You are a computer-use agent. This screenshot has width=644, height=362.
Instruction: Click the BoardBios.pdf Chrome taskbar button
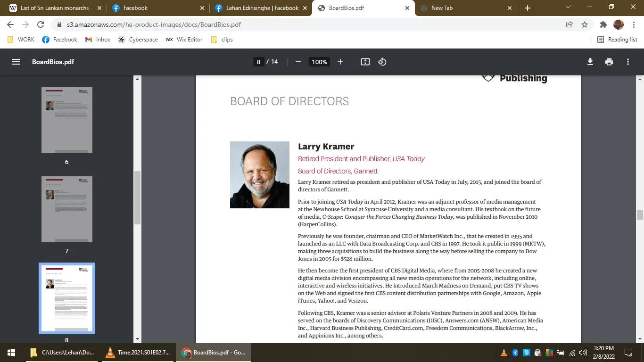pos(214,353)
